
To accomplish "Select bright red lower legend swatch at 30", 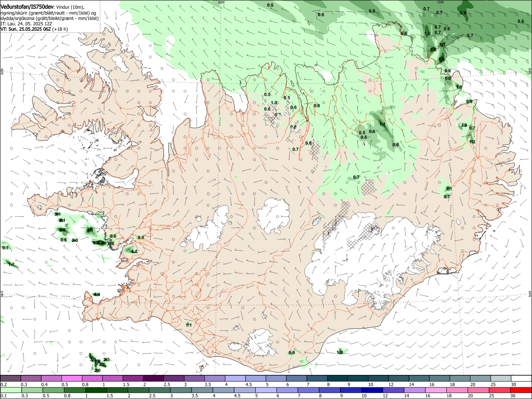I will [521, 390].
